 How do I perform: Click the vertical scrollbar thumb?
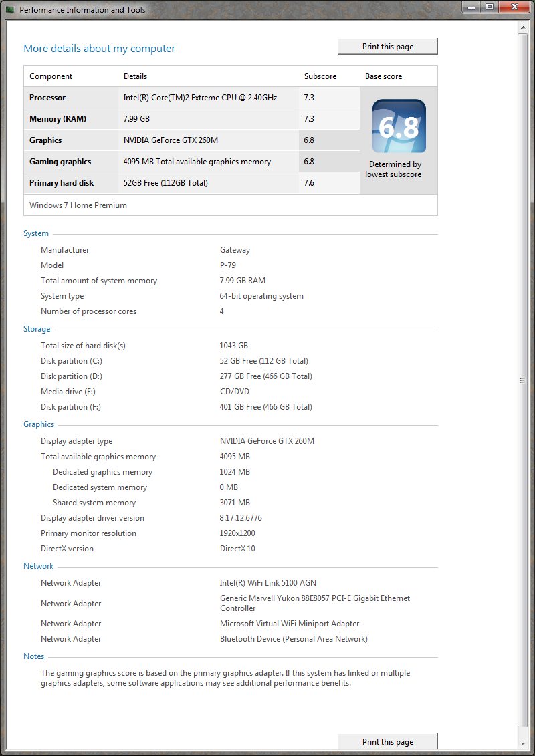coord(522,380)
